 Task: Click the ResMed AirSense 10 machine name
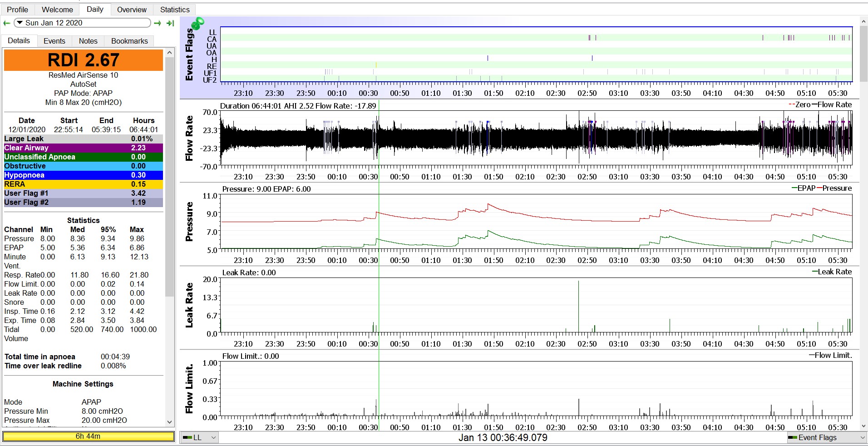pos(83,75)
